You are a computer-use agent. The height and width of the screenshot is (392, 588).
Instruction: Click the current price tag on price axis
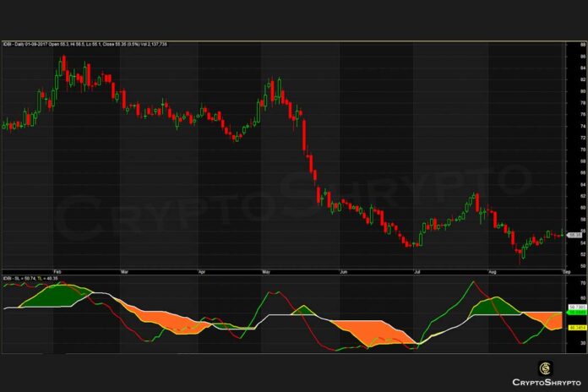click(x=576, y=233)
